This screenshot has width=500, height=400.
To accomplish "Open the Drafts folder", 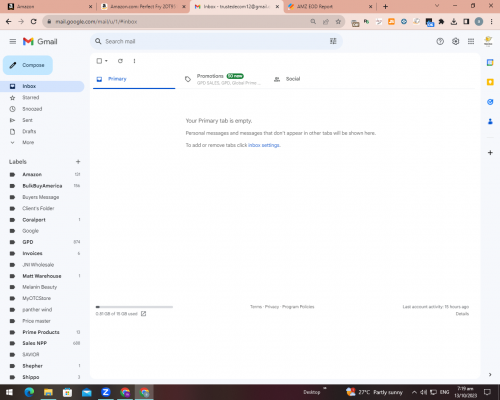I will (x=29, y=131).
